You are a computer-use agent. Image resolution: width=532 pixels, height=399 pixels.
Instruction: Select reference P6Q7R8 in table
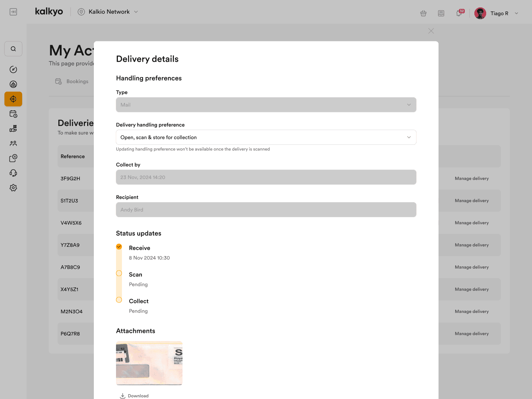pyautogui.click(x=70, y=334)
